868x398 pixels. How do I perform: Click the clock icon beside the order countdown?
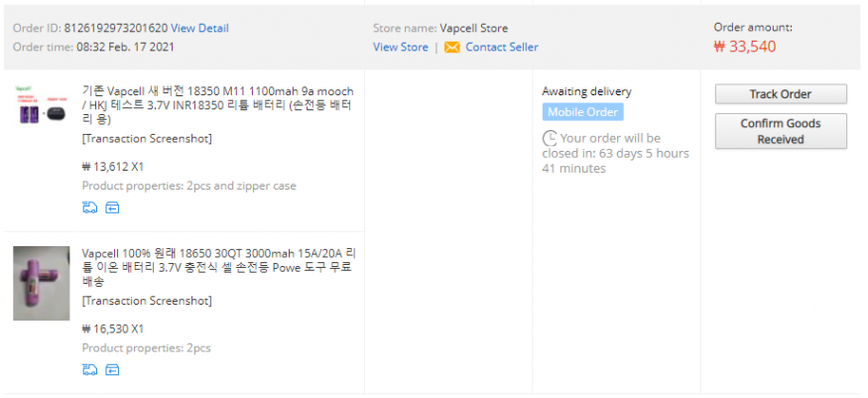pyautogui.click(x=550, y=138)
